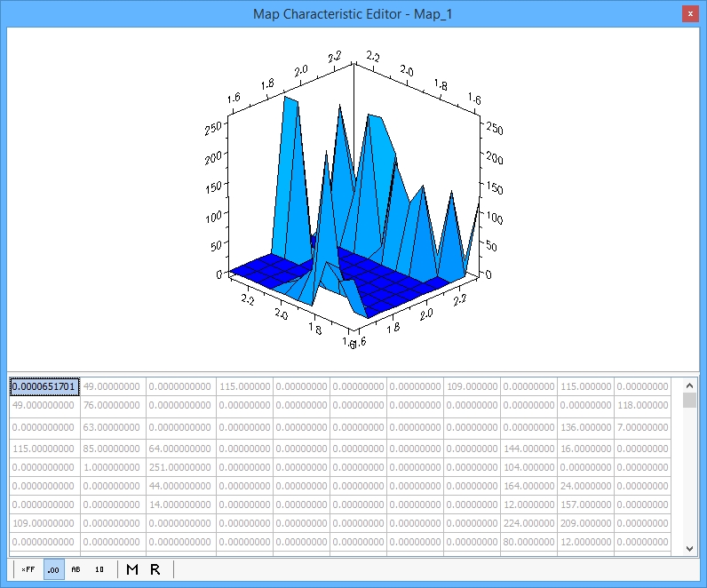The image size is (707, 588).
Task: Select the cell with value 118.000000
Action: pos(642,405)
